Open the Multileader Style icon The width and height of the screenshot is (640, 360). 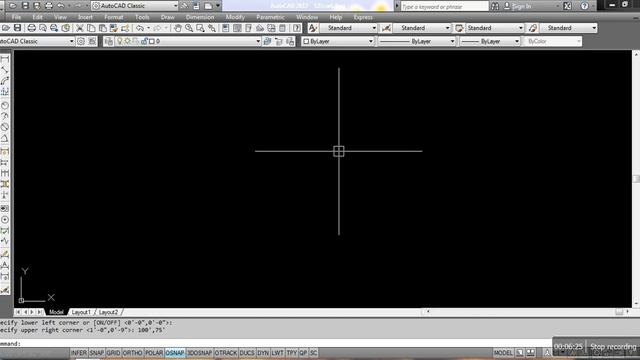[x=533, y=28]
